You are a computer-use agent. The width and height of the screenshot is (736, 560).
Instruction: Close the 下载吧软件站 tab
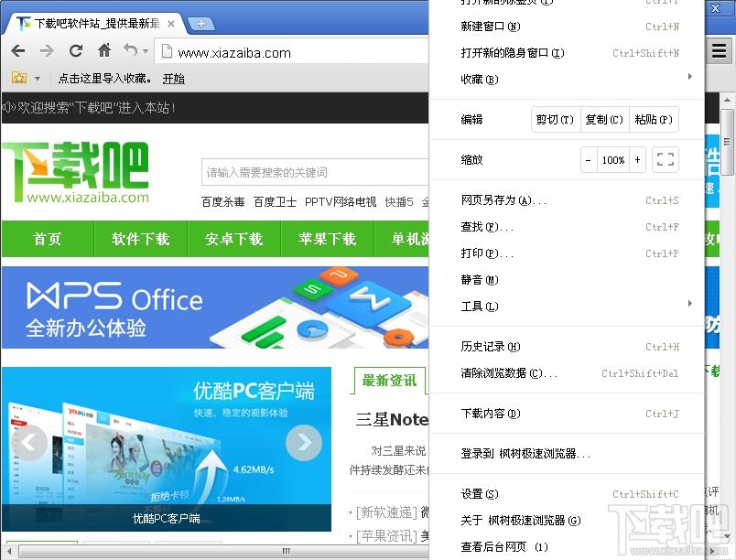[x=171, y=24]
